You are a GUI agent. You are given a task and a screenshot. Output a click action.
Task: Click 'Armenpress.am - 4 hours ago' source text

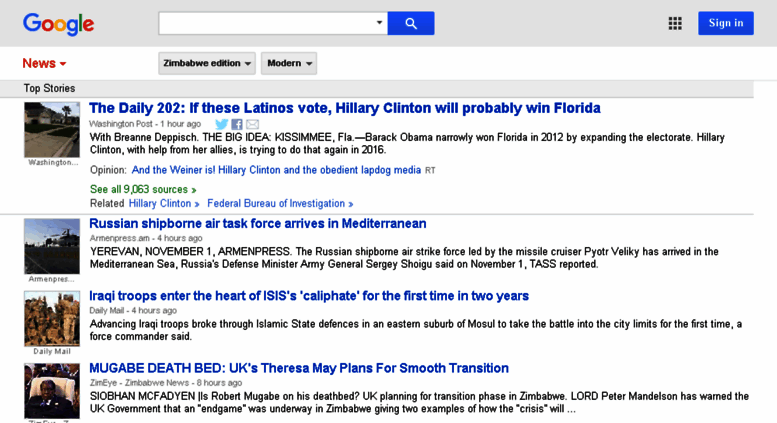[146, 238]
